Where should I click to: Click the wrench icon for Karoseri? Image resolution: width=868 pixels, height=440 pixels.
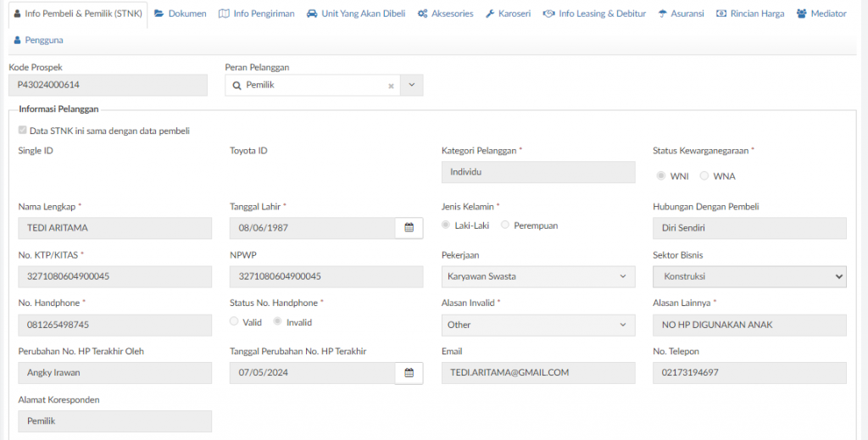pyautogui.click(x=490, y=14)
